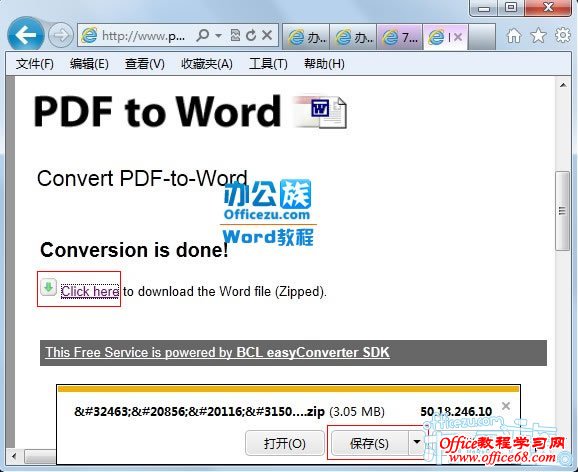Click the '50.18.246.10' host text
The width and height of the screenshot is (578, 472).
[456, 411]
